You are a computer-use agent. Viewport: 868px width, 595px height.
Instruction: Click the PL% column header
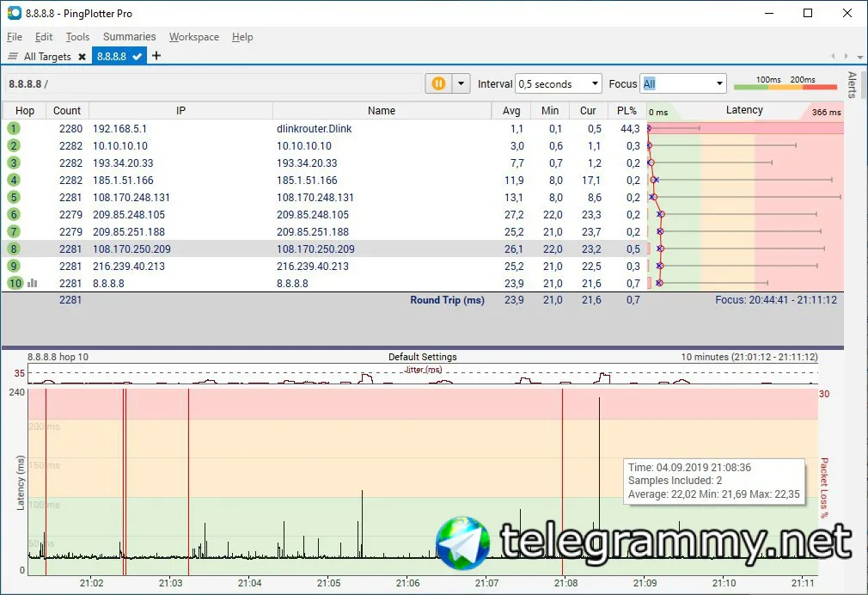point(627,110)
